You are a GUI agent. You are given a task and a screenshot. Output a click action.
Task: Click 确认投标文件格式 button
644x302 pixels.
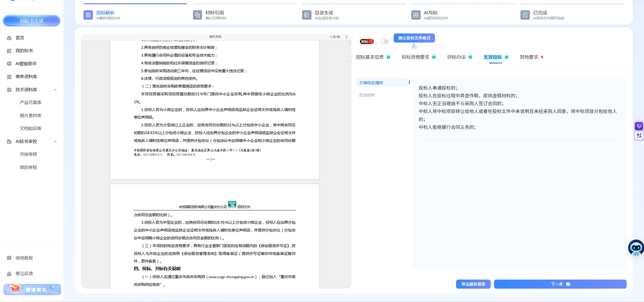414,38
